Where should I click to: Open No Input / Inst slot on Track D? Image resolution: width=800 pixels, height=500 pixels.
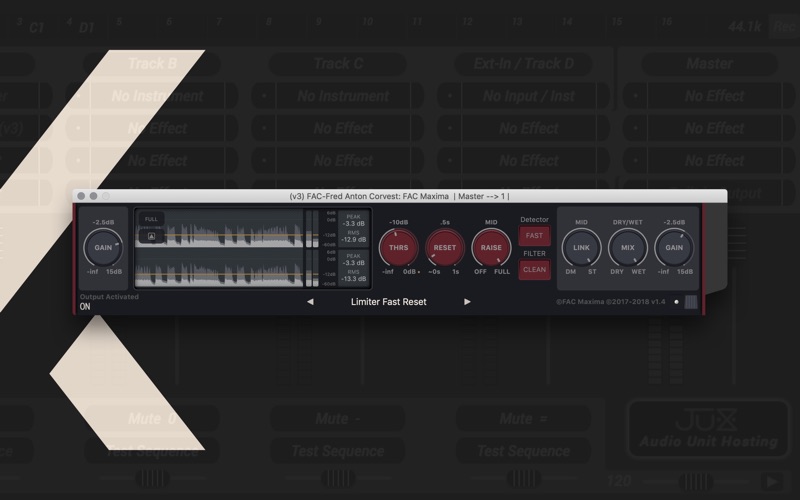pos(529,96)
